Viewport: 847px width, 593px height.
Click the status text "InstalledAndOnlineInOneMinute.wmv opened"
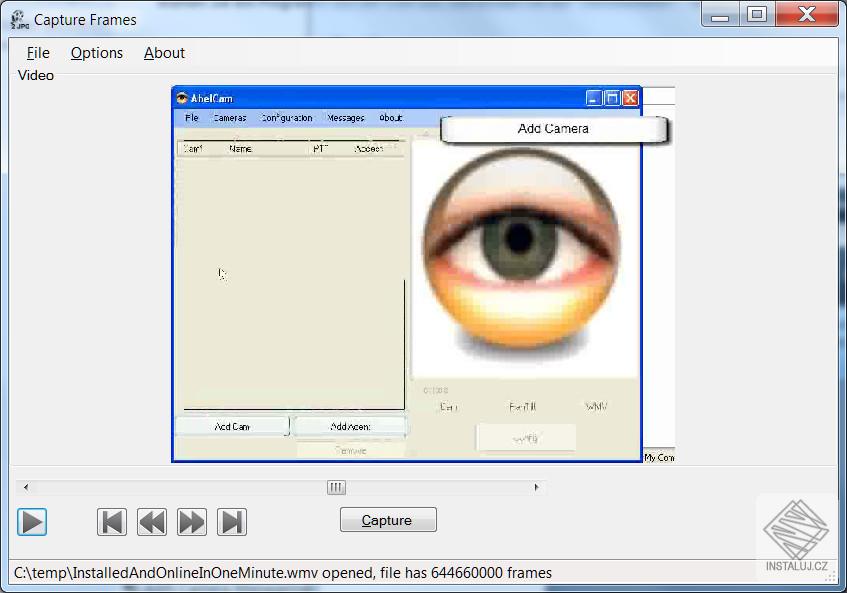coord(223,572)
